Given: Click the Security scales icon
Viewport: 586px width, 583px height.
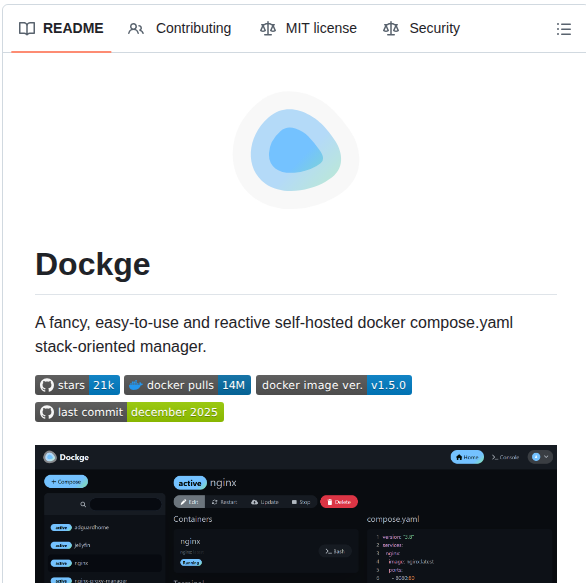Looking at the screenshot, I should point(391,28).
